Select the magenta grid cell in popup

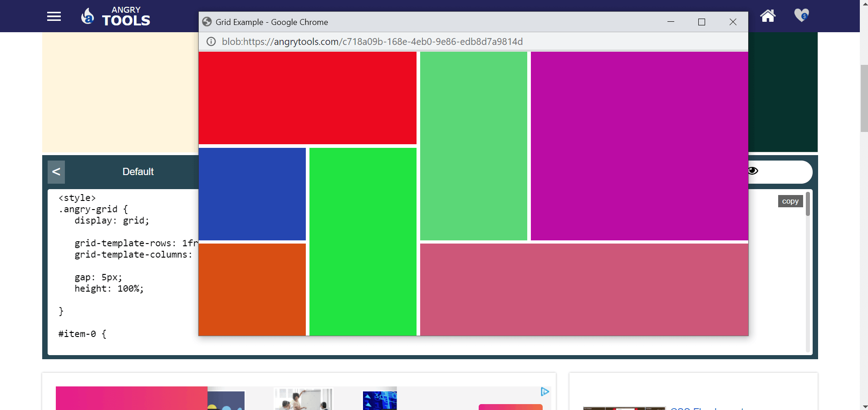point(639,146)
